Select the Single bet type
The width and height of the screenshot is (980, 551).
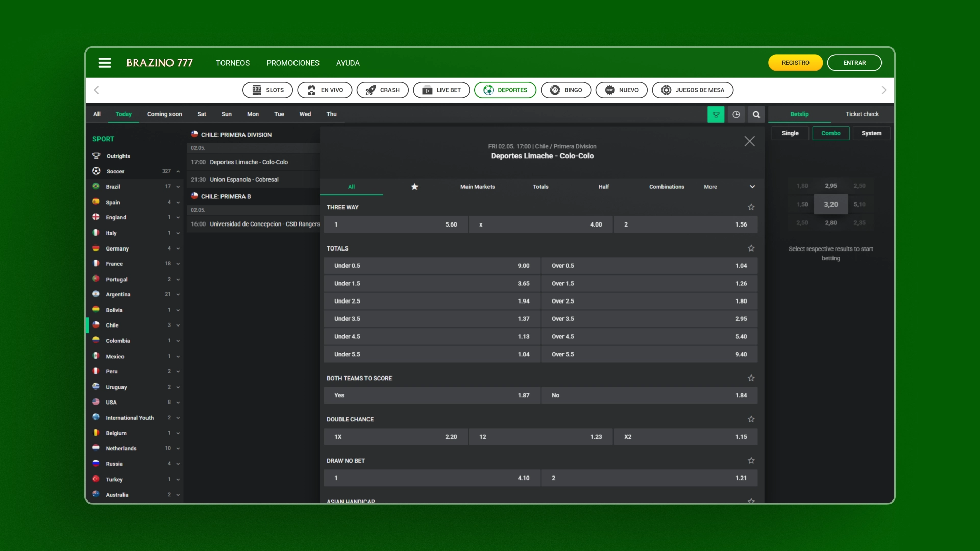[790, 133]
